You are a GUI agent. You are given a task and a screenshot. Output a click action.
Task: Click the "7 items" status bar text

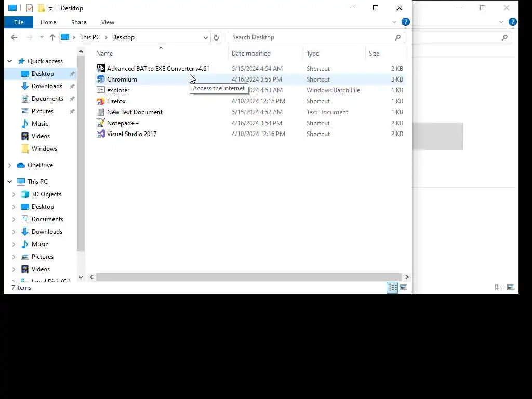(21, 288)
